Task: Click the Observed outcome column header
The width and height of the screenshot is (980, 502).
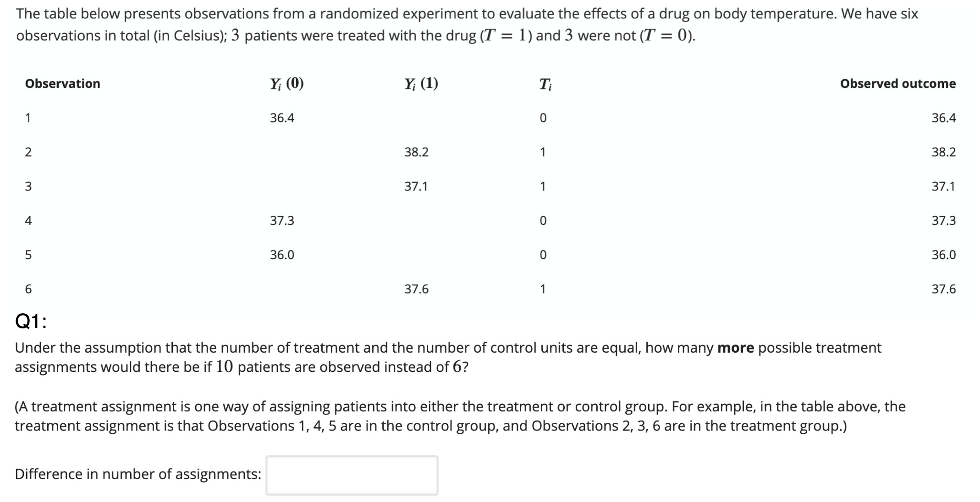Action: point(898,83)
